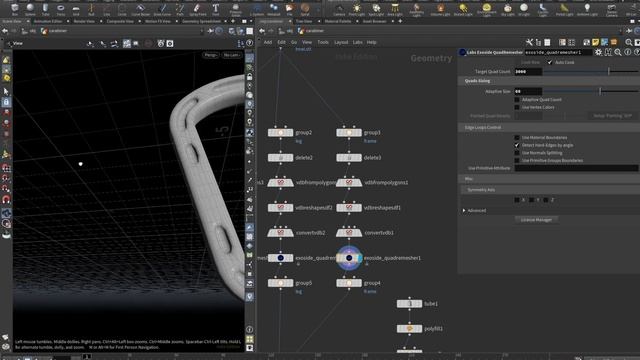Add a Spot Light from the shelf
The height and width of the screenshot is (360, 640).
pyautogui.click(x=376, y=9)
